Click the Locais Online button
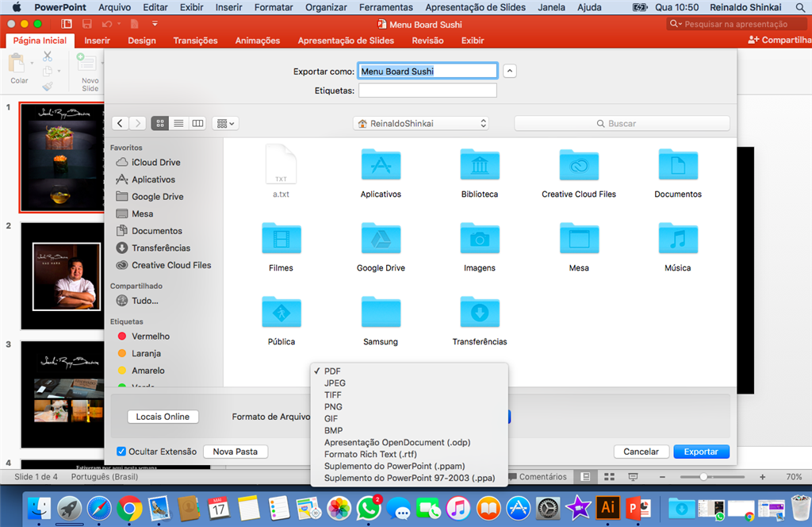The image size is (812, 527). coord(163,417)
